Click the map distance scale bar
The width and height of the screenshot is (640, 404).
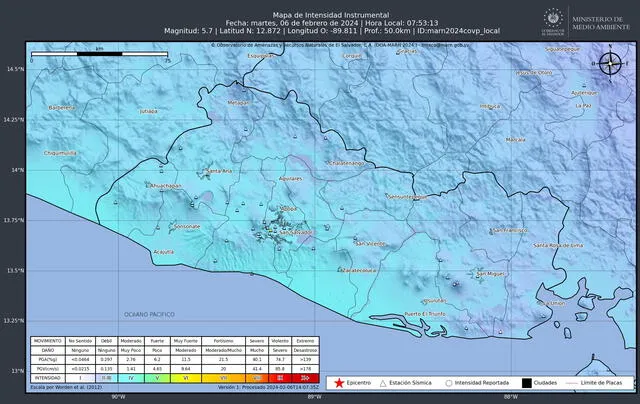pyautogui.click(x=100, y=51)
